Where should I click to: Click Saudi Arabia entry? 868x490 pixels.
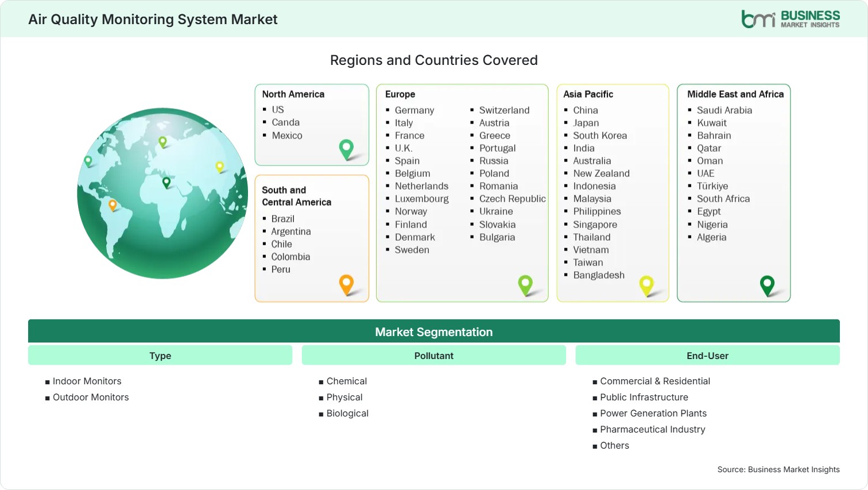(x=724, y=110)
